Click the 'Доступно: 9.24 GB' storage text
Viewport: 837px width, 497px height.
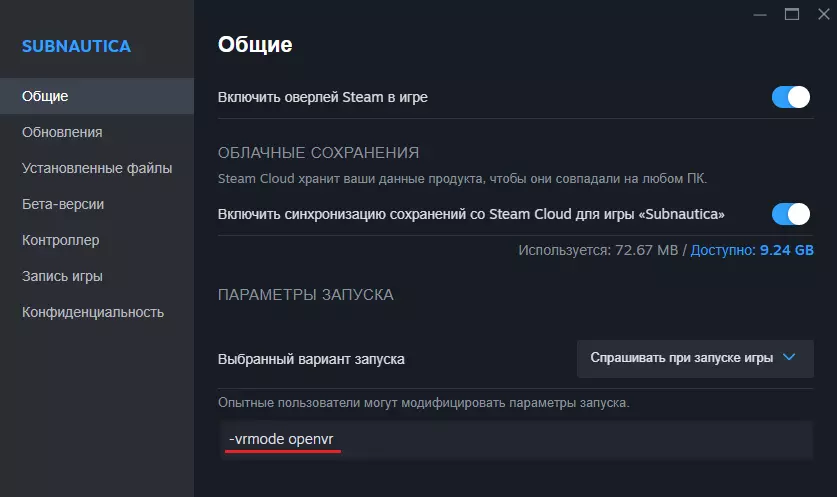752,249
